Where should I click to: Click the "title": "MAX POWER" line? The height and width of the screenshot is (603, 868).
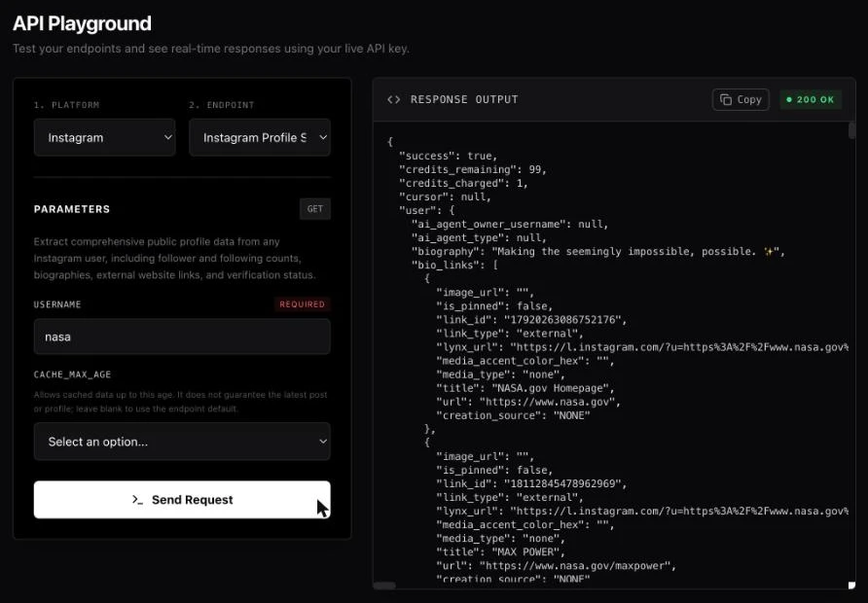(x=500, y=551)
